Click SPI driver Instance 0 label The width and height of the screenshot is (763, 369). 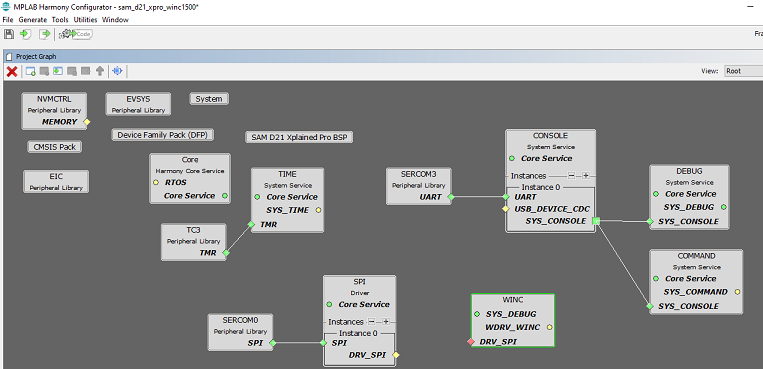click(x=359, y=333)
